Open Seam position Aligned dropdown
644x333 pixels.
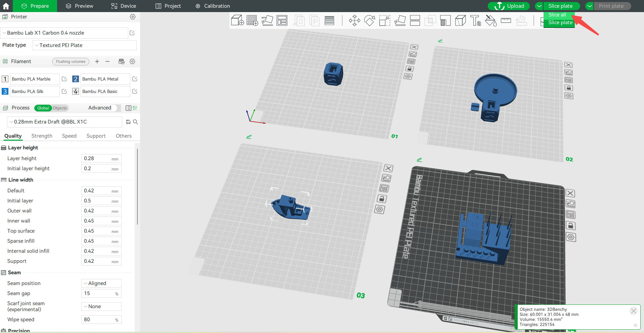tap(101, 283)
